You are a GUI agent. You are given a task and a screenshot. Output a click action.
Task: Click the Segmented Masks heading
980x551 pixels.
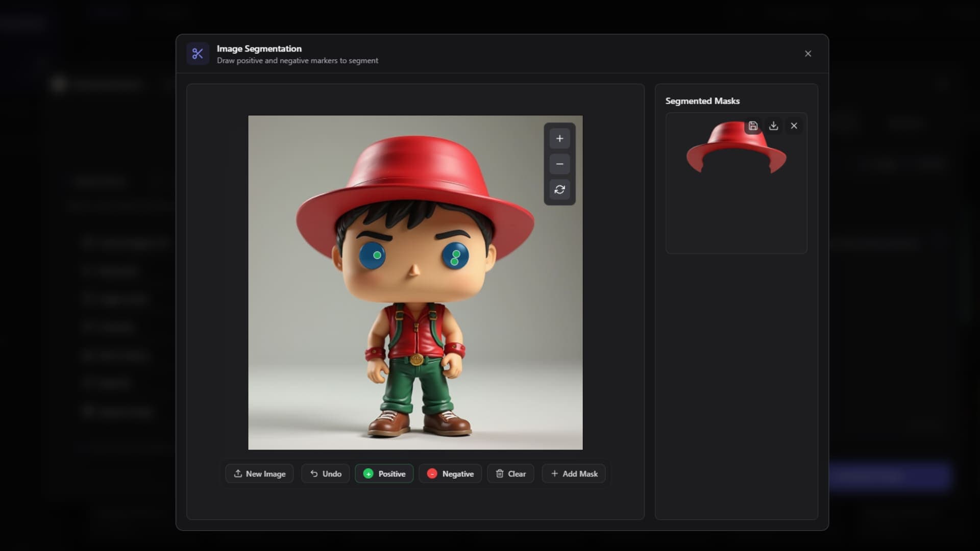click(x=702, y=101)
